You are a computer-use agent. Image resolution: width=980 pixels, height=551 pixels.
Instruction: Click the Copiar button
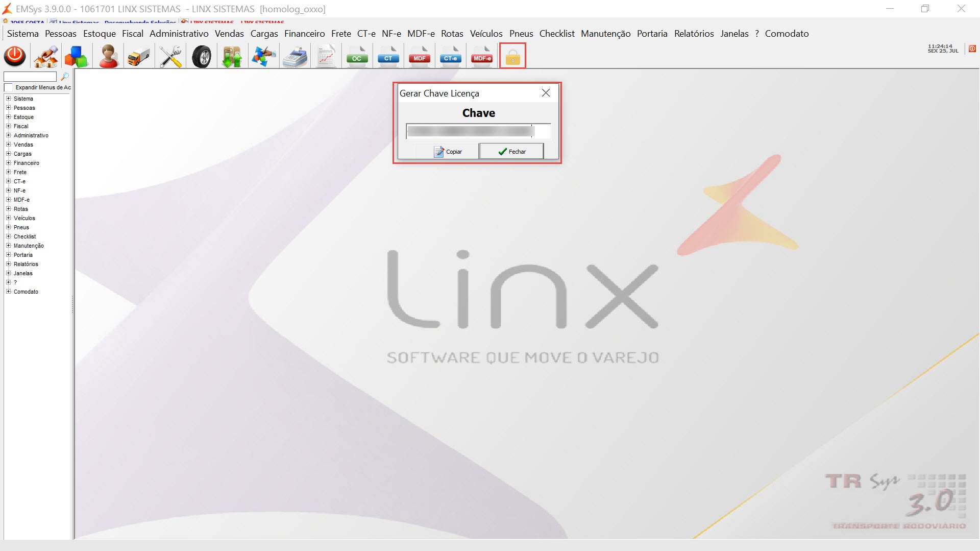click(447, 152)
